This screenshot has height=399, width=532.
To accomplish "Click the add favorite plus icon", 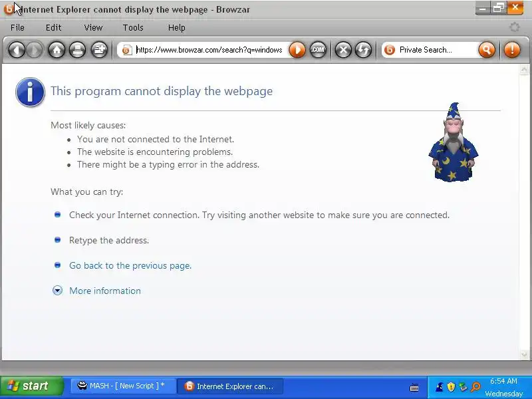I will pos(99,51).
